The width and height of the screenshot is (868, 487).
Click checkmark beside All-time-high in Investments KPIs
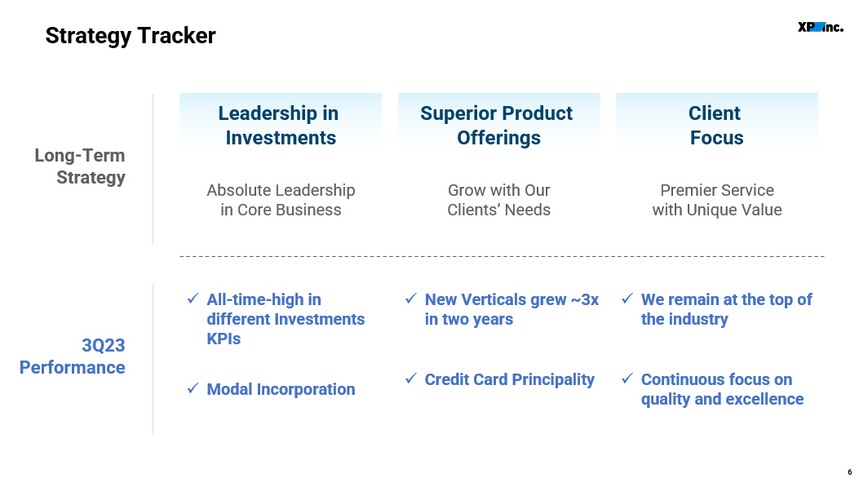(x=193, y=299)
